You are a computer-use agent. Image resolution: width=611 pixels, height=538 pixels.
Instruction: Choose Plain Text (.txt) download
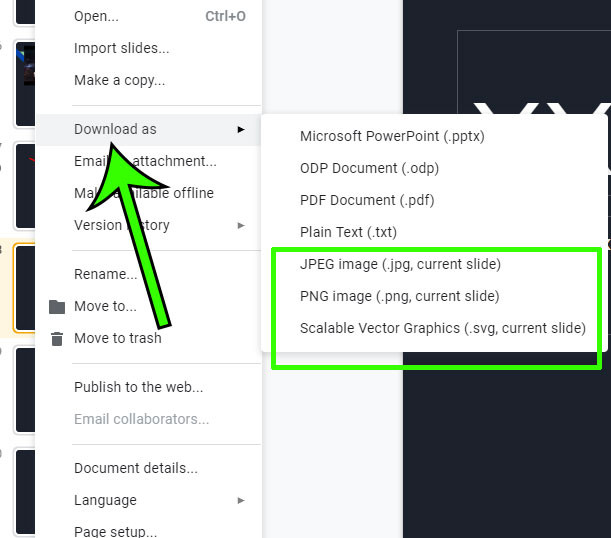click(348, 232)
